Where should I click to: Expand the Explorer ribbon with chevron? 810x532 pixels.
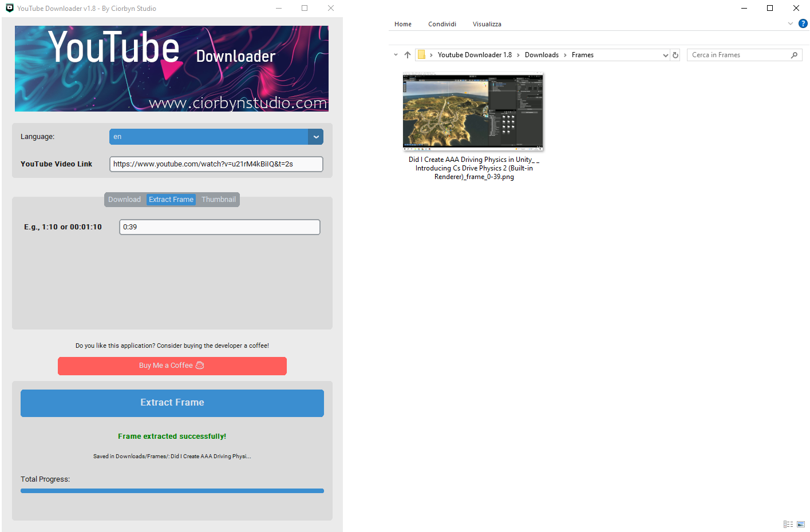tap(791, 23)
